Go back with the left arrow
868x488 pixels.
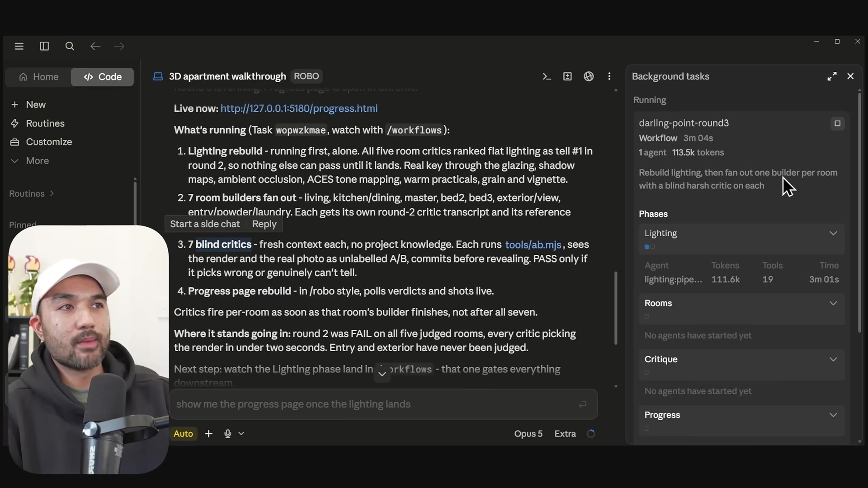(95, 46)
